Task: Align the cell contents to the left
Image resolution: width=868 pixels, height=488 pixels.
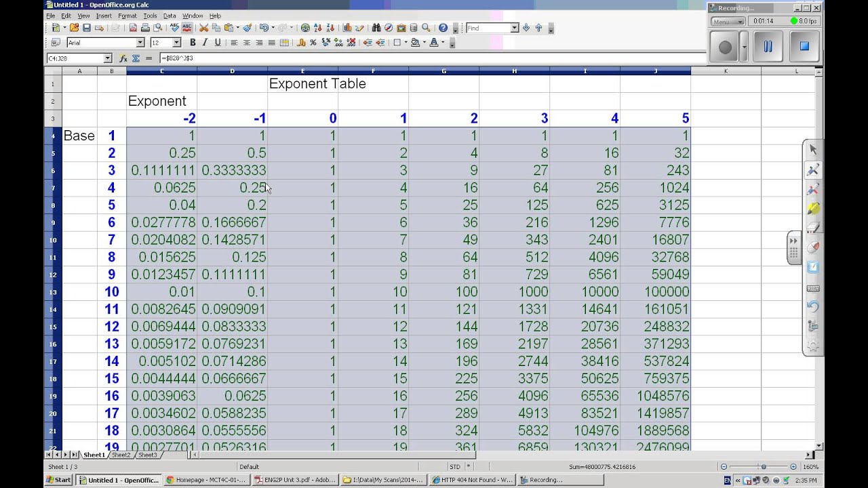Action: (x=234, y=43)
